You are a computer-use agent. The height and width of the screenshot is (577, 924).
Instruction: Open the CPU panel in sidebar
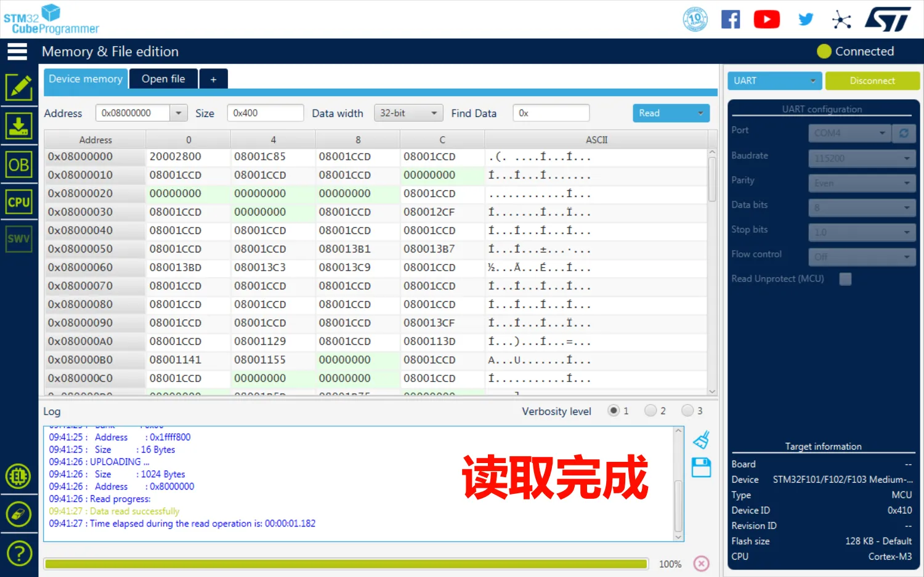point(19,202)
